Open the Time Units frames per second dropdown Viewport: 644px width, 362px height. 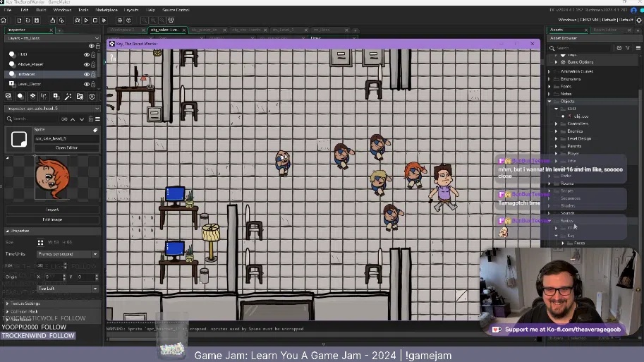click(x=67, y=254)
